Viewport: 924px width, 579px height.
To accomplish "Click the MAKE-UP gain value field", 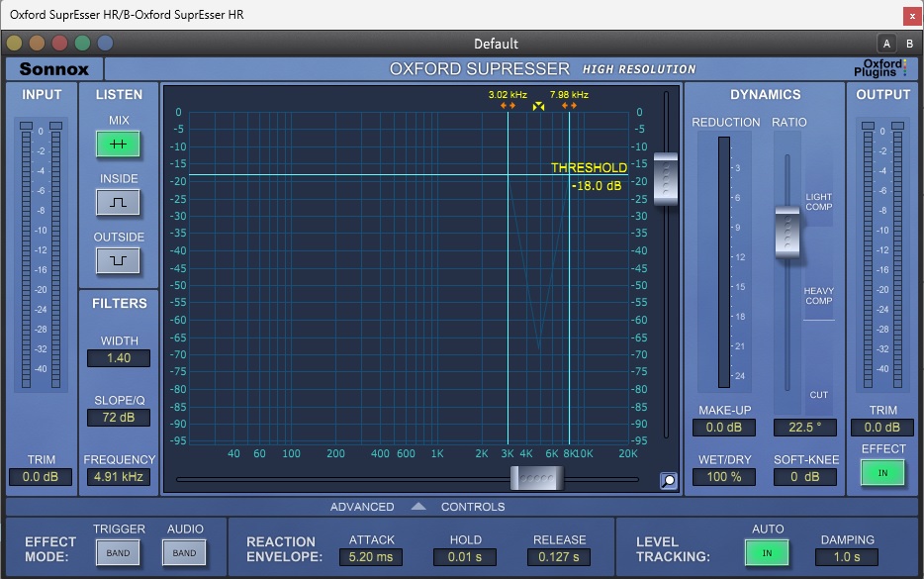I will click(723, 428).
